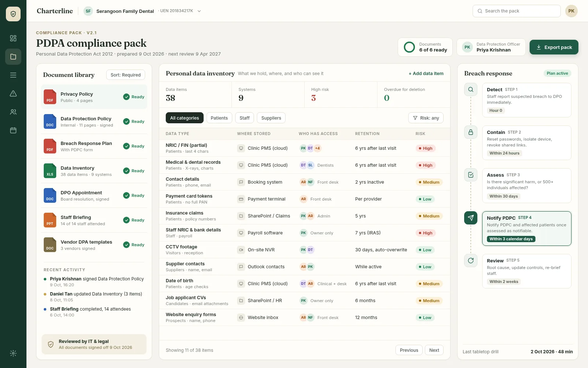This screenshot has width=588, height=368.
Task: Switch to the Staff category tab
Action: (x=244, y=118)
